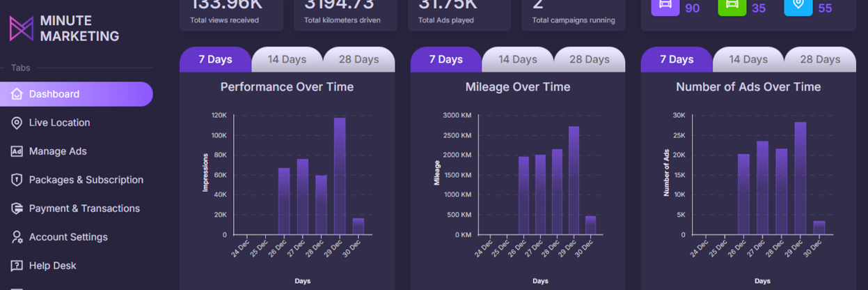868x290 pixels.
Task: Click the Minute Marketing logo icon
Action: (22, 29)
